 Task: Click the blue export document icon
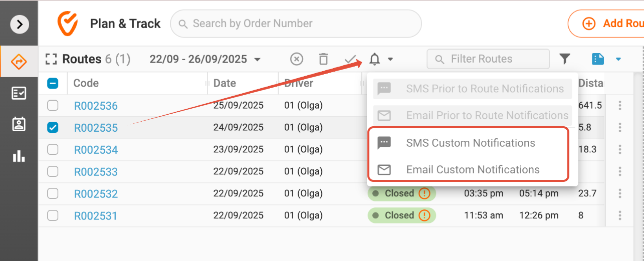coord(598,59)
